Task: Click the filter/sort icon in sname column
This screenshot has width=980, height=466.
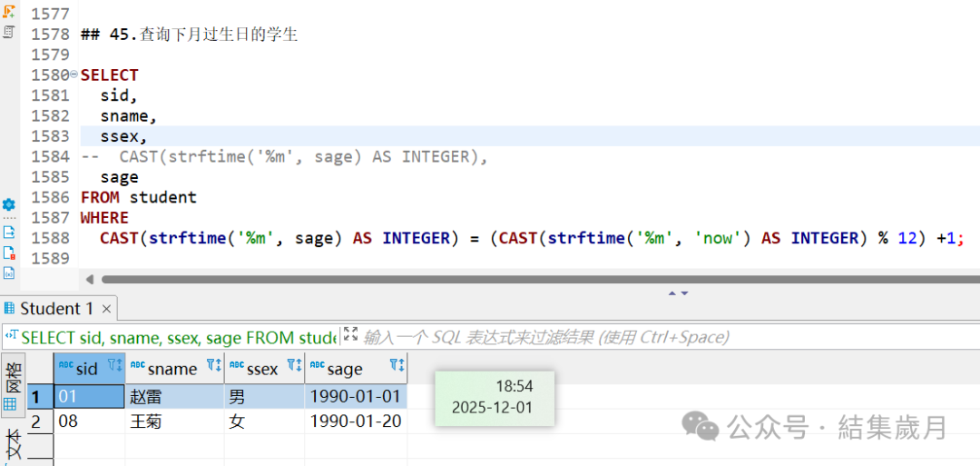Action: [x=214, y=365]
